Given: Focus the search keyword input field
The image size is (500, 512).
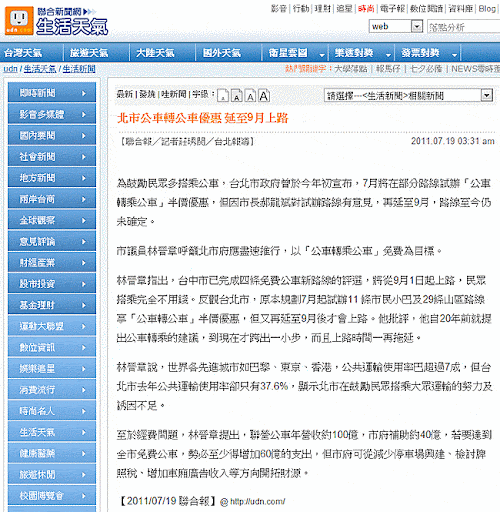Looking at the screenshot, I should pyautogui.click(x=464, y=27).
